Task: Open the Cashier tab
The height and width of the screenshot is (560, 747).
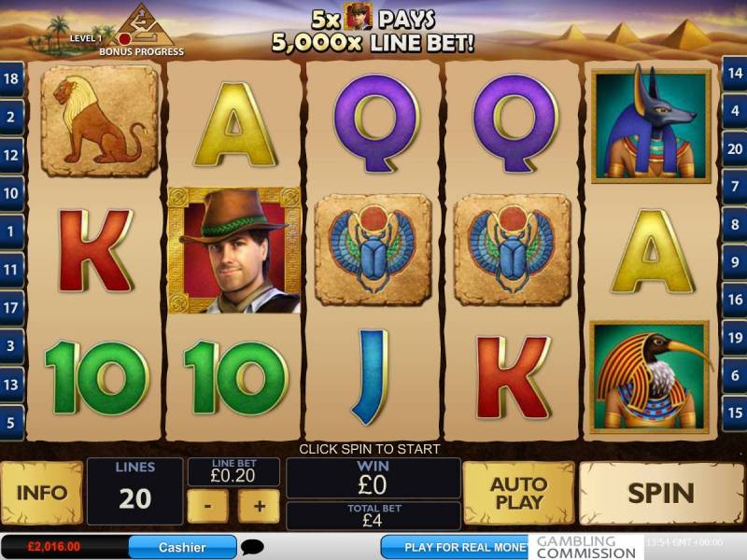Action: pos(182,547)
